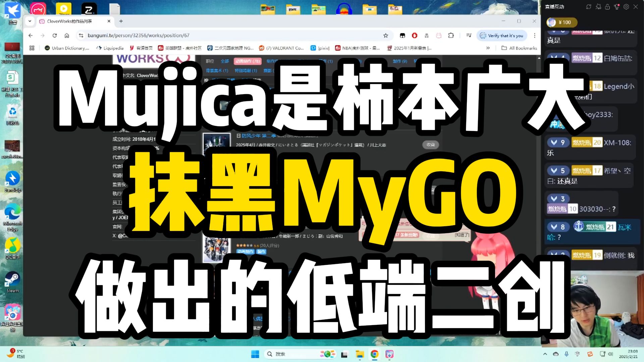Open the media control icon in toolbar
The width and height of the screenshot is (644, 362).
click(x=469, y=36)
